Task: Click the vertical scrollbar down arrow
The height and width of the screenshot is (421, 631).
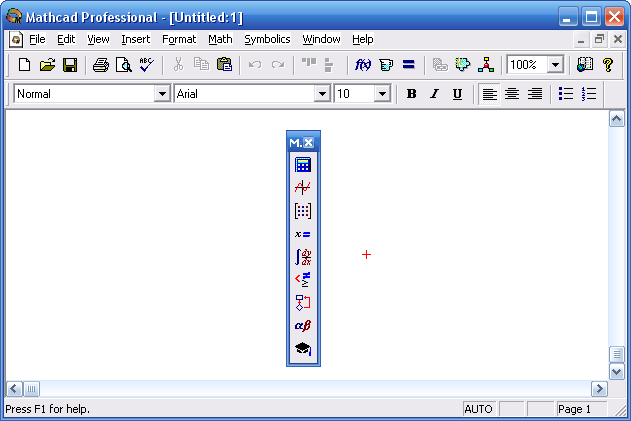Action: (617, 371)
